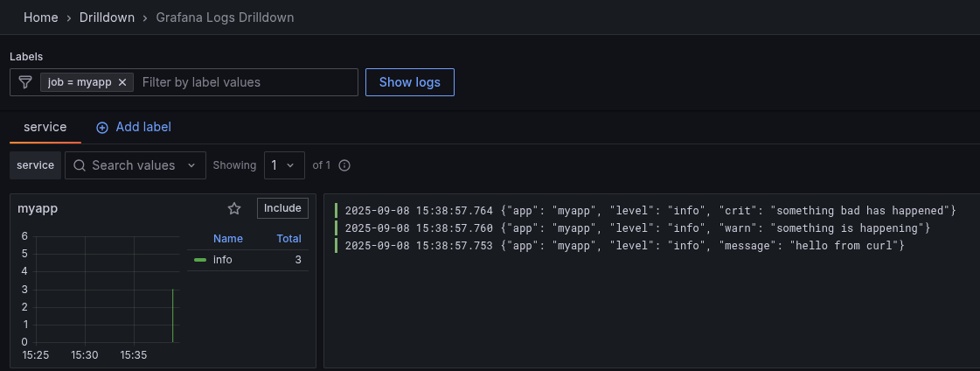Click the green info color swatch
Image resolution: width=980 pixels, height=371 pixels.
200,260
